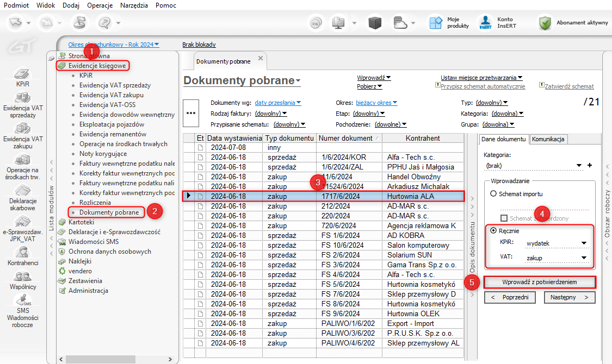Toggle the Schemat zatwierdzony checkbox

tap(504, 218)
